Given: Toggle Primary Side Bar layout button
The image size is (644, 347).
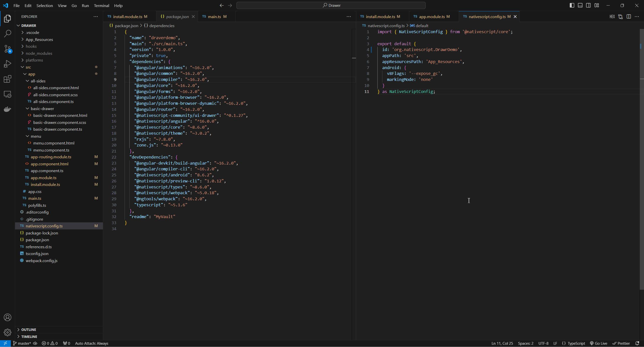Looking at the screenshot, I should (x=572, y=5).
